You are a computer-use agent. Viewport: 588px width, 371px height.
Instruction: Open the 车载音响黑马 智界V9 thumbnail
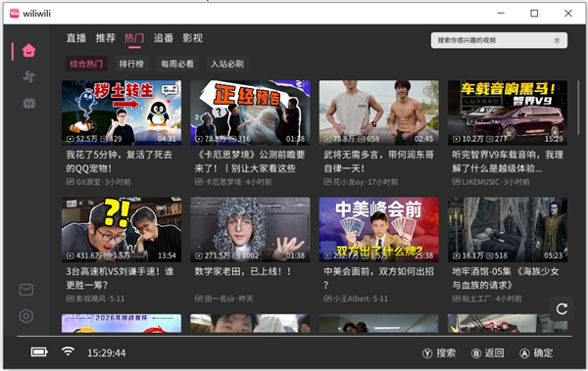coord(508,113)
